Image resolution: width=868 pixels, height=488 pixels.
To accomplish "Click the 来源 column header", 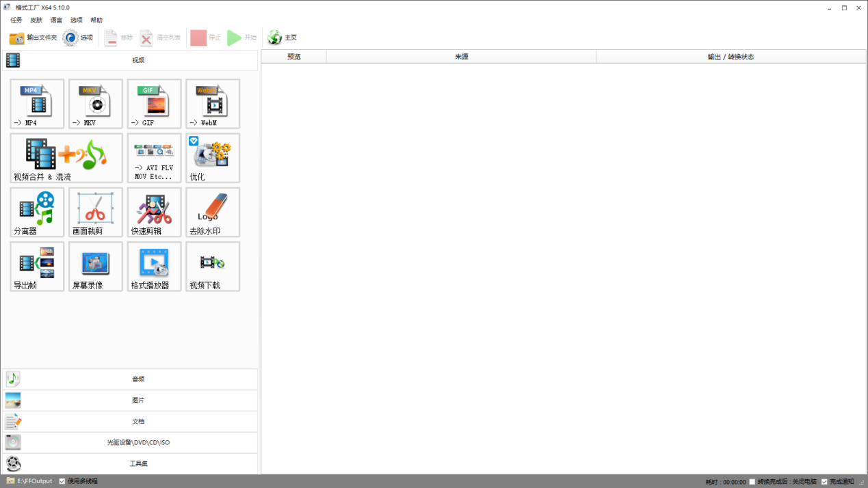I will (x=462, y=57).
